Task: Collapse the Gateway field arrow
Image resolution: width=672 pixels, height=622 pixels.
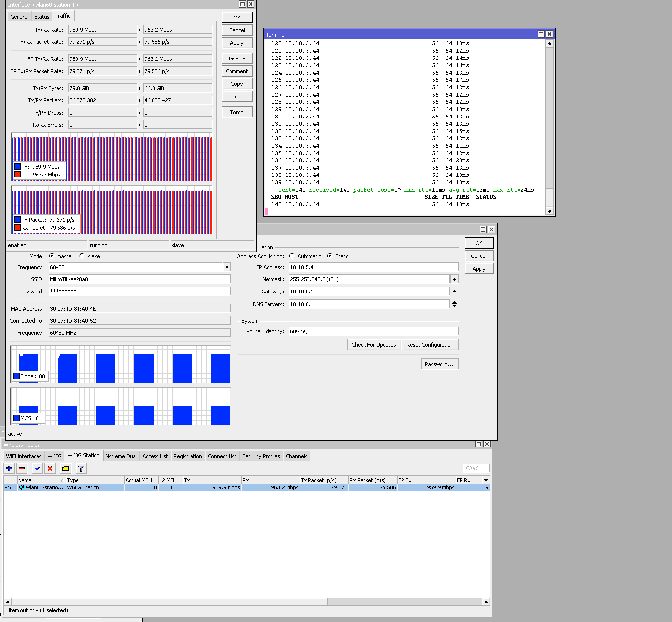Action: pos(454,292)
